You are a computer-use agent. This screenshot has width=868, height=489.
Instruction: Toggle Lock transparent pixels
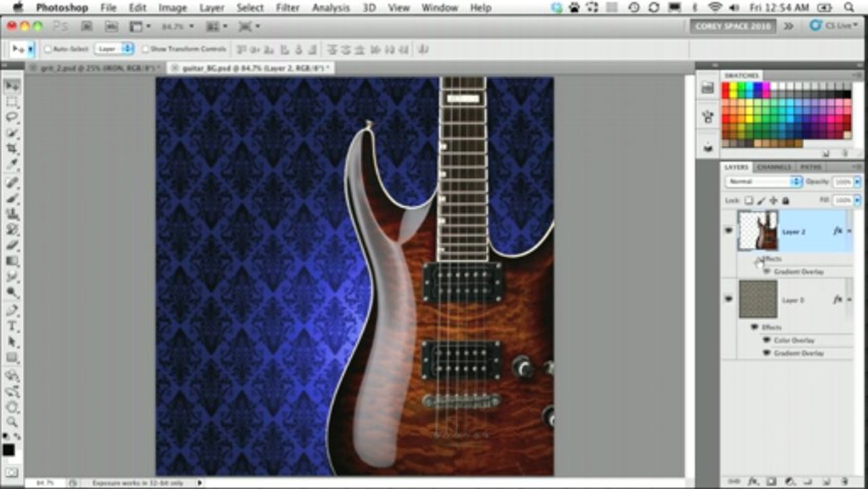pyautogui.click(x=749, y=200)
